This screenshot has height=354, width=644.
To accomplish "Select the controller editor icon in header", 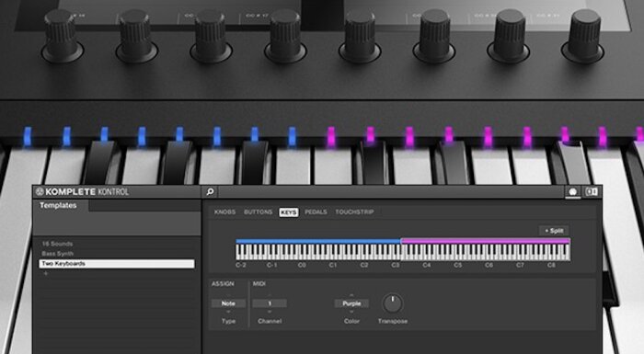I will tap(572, 192).
